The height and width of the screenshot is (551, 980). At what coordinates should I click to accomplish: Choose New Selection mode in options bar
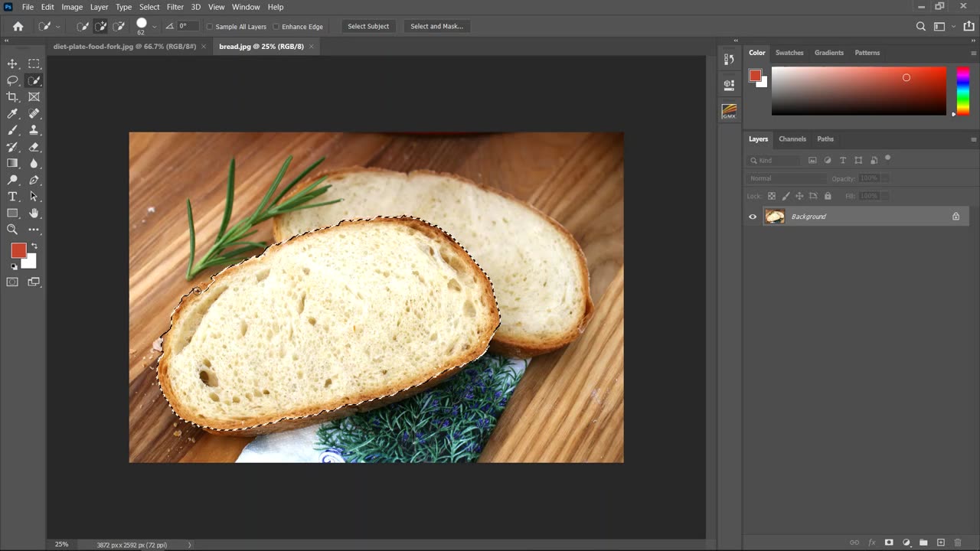click(x=83, y=26)
